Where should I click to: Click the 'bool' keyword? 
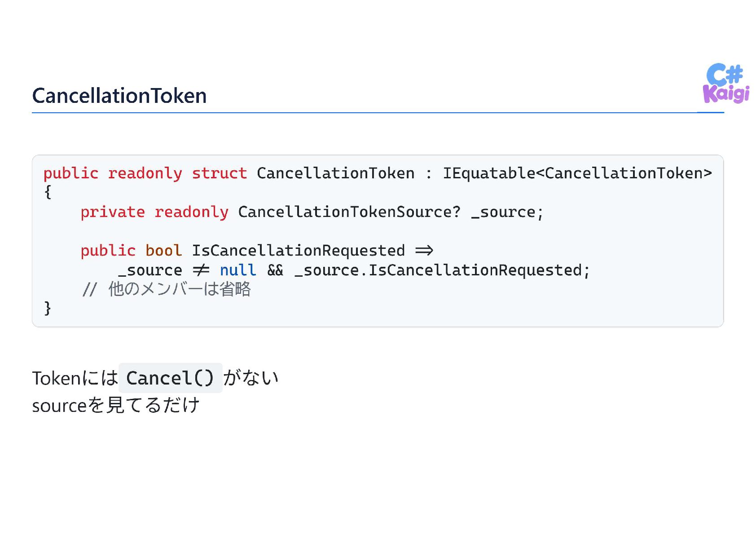164,250
